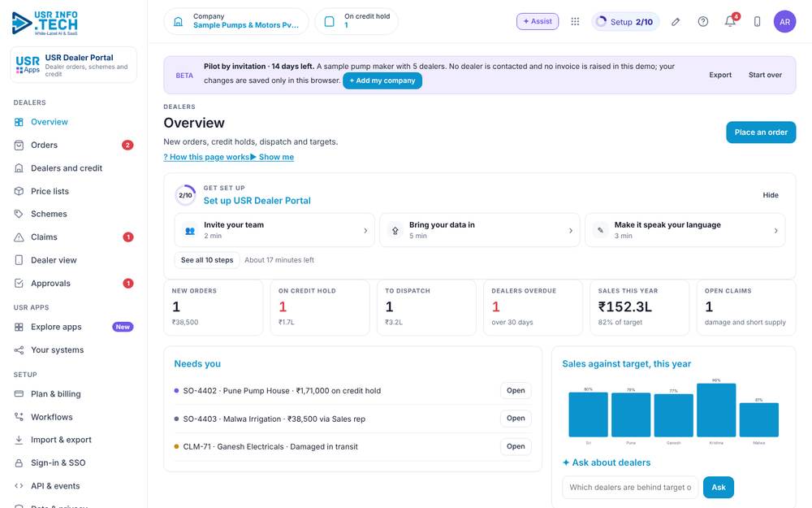Image resolution: width=812 pixels, height=508 pixels.
Task: Click the Schemes tag icon
Action: (19, 214)
